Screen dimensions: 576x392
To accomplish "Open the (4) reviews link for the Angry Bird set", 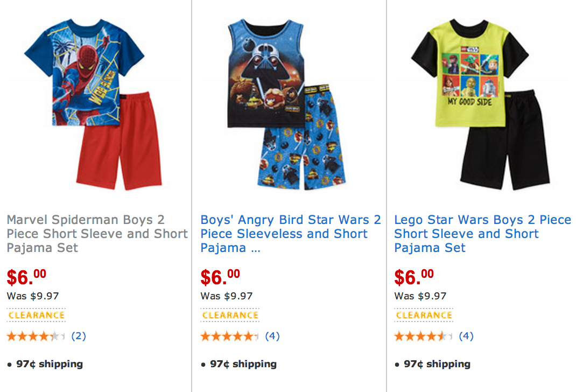I will (272, 337).
